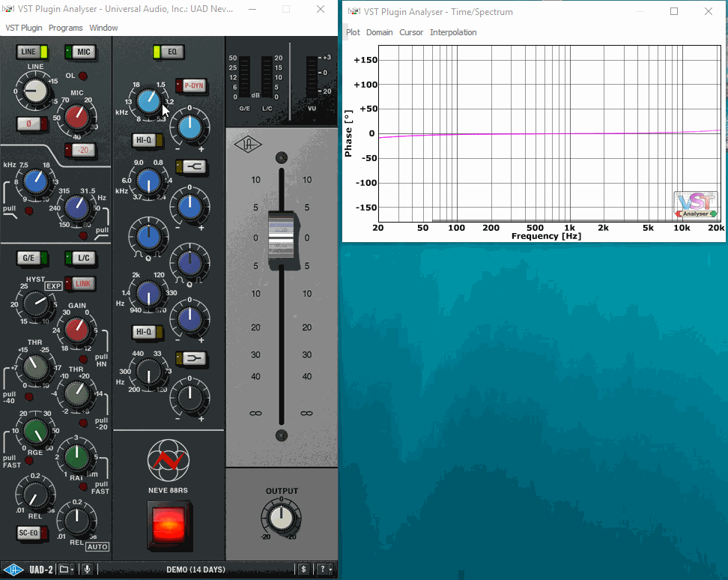This screenshot has width=728, height=580.
Task: Click the Universal Audio diamond logo
Action: tap(248, 145)
